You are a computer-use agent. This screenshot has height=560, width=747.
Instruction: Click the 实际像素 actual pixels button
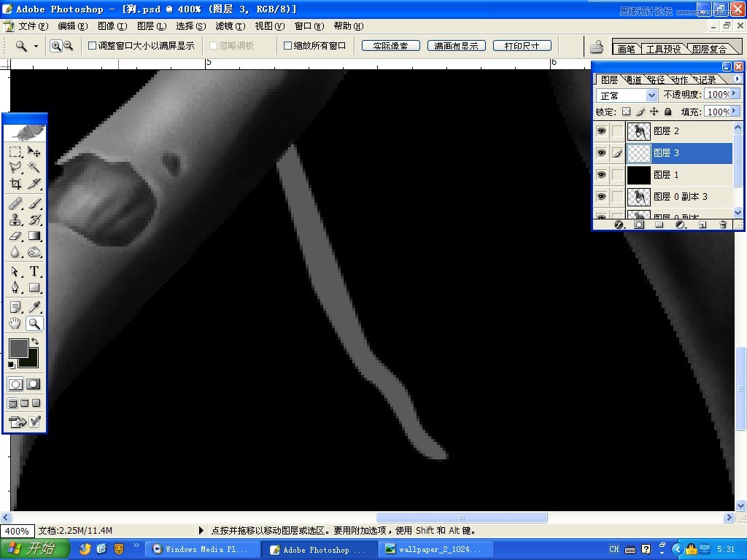(x=391, y=46)
